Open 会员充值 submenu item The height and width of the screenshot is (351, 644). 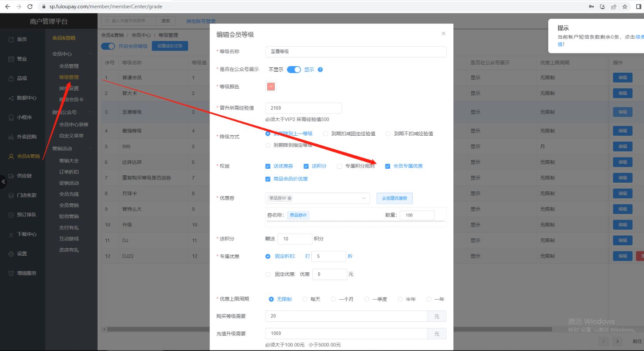pos(69,194)
